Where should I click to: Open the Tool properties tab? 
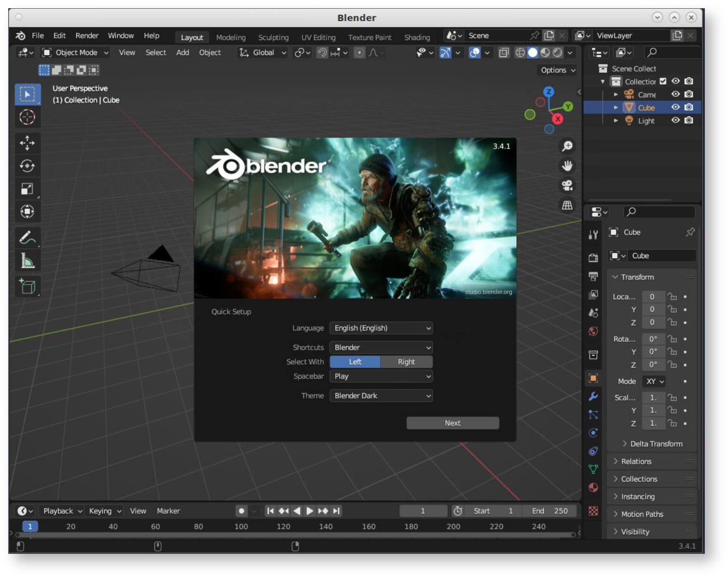coord(593,234)
